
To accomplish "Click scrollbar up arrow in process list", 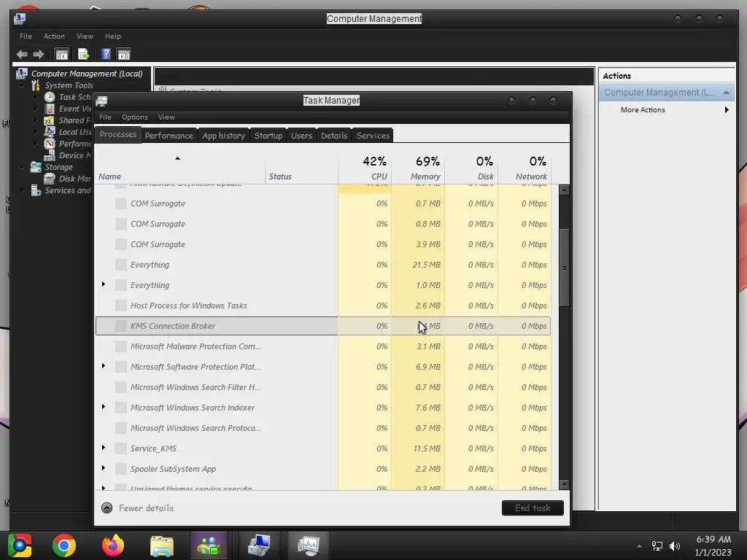I will click(564, 190).
